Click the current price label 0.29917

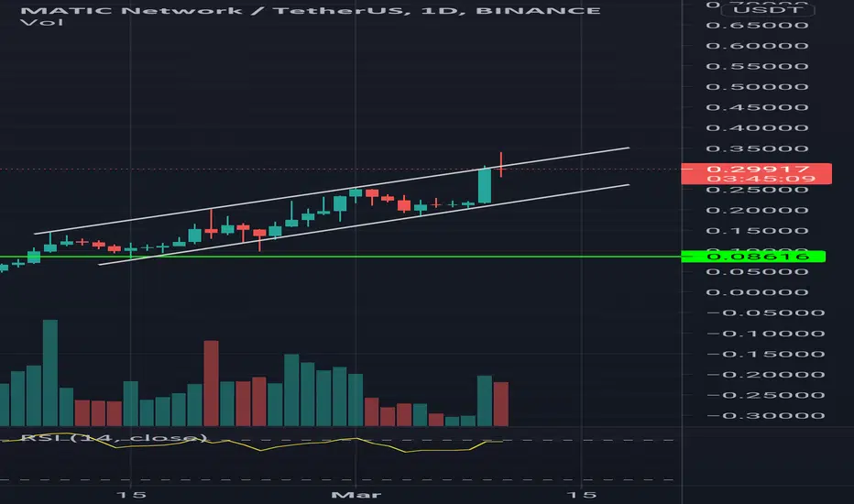tap(757, 169)
